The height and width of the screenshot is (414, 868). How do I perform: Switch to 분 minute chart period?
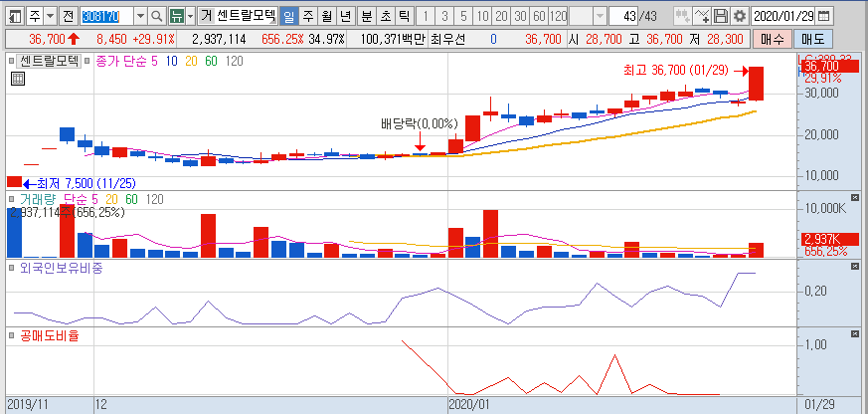(367, 17)
